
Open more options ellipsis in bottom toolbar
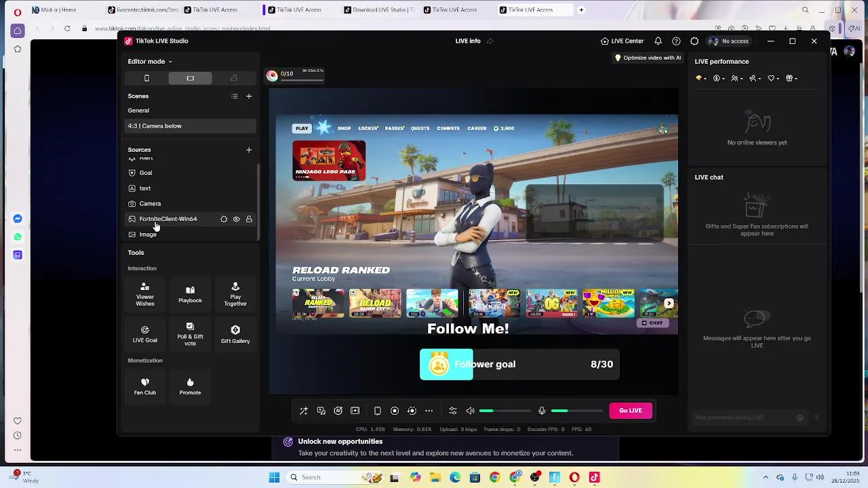(x=429, y=411)
